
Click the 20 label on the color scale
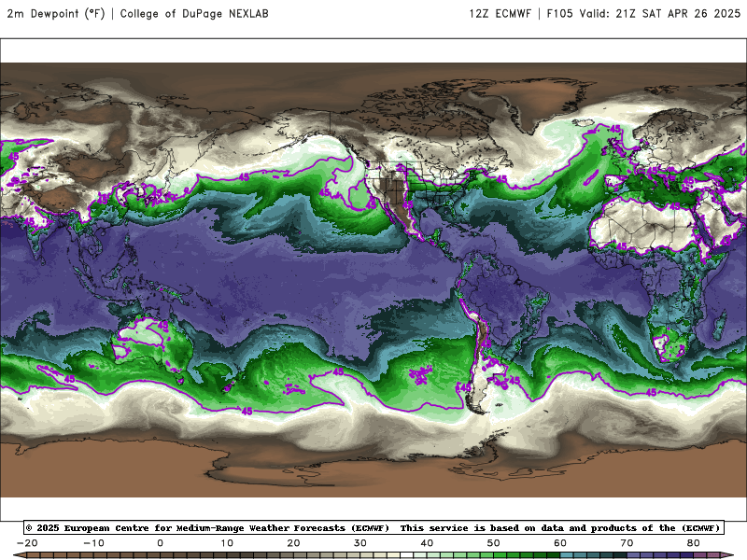[x=293, y=543]
